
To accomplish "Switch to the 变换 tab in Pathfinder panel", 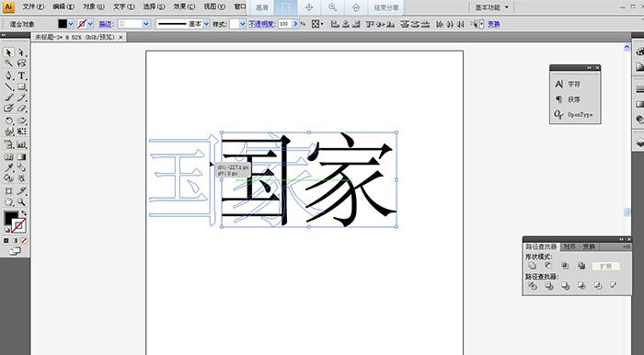I will (x=589, y=246).
